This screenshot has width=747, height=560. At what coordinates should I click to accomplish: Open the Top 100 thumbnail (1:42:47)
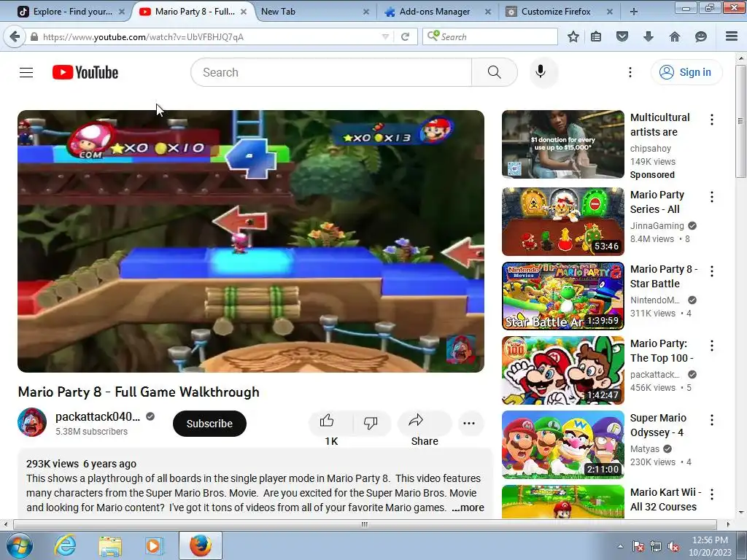tap(562, 370)
